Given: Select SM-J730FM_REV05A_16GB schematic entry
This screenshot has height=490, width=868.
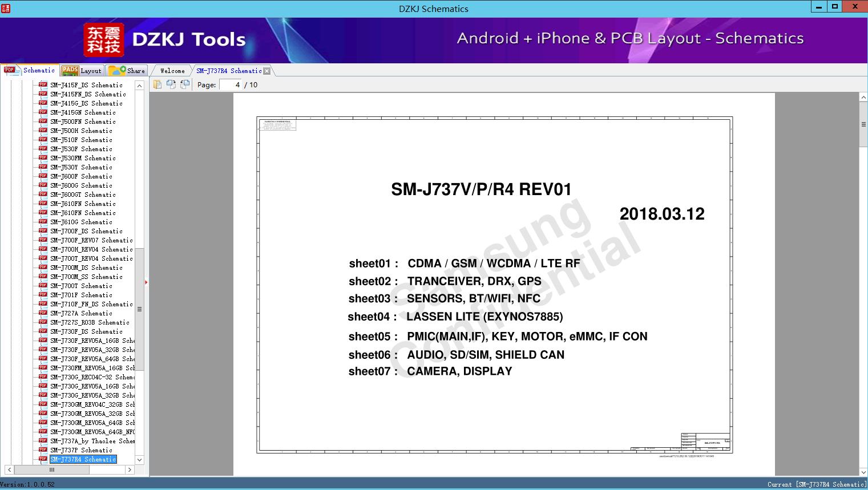Looking at the screenshot, I should click(x=92, y=368).
